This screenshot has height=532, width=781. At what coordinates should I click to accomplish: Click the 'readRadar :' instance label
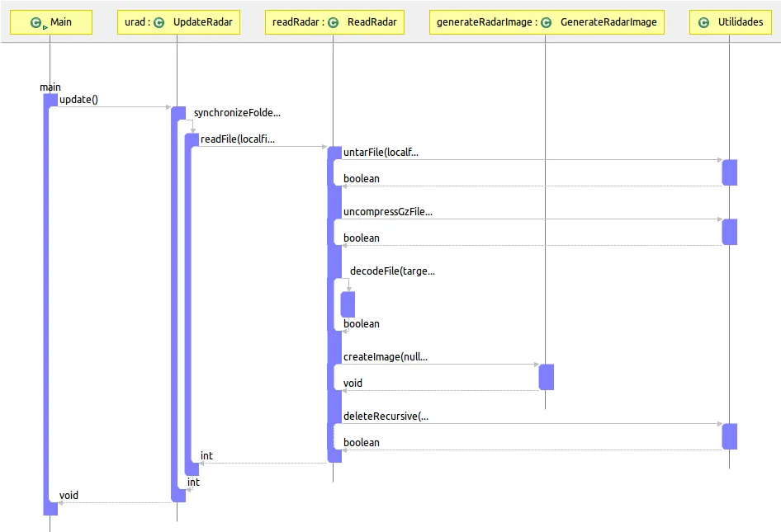click(298, 22)
